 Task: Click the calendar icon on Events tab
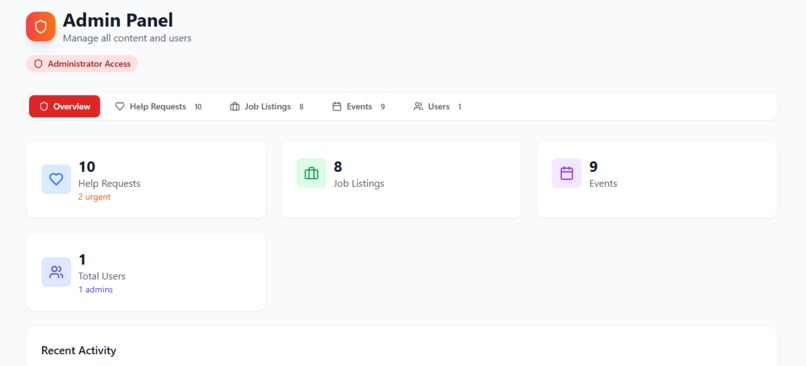[x=337, y=106]
